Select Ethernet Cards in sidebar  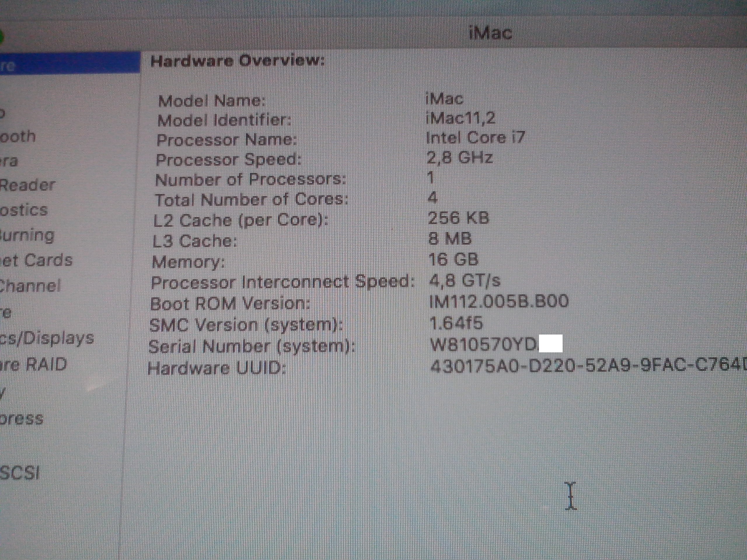click(x=36, y=260)
